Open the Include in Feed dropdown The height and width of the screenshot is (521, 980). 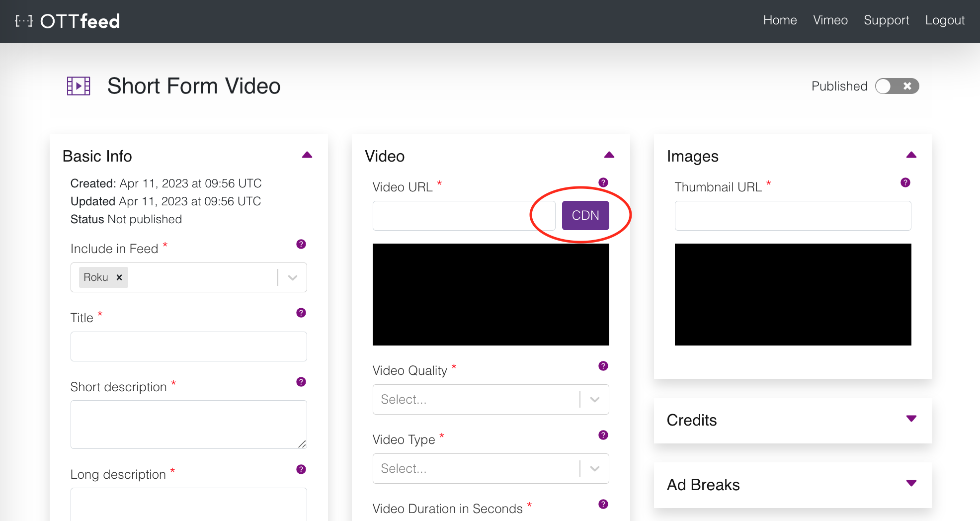coord(292,277)
